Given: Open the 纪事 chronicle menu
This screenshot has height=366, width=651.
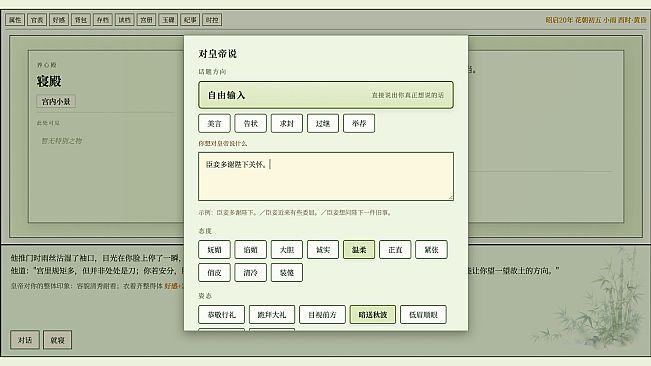Looking at the screenshot, I should pos(190,20).
